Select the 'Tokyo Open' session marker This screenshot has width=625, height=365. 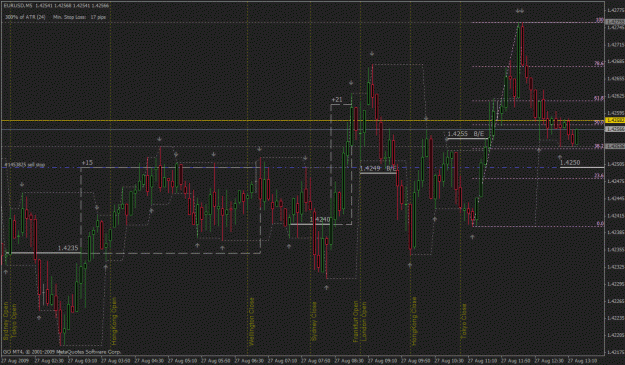tap(14, 322)
